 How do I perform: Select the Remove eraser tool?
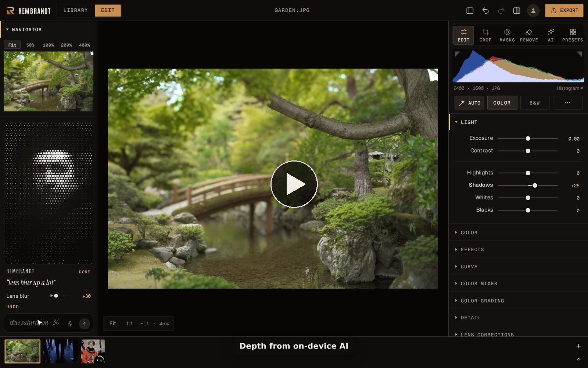529,35
